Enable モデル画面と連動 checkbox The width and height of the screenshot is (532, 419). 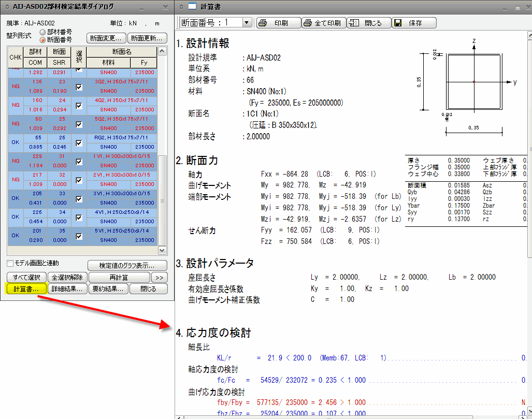coord(10,263)
